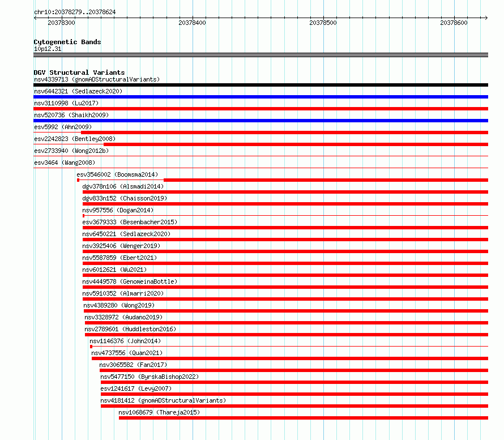Open variant dgv833n152 (Chaisson2019) label
This screenshot has width=504, height=440.
coord(125,198)
